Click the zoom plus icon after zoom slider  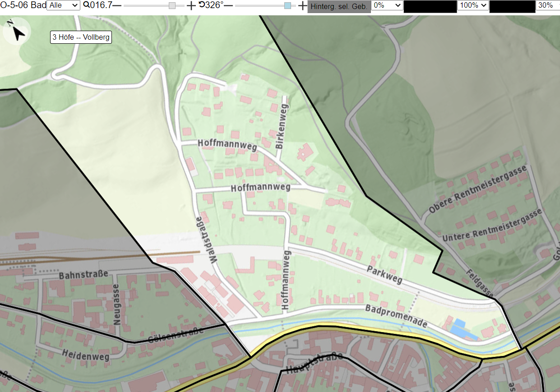[x=191, y=5]
